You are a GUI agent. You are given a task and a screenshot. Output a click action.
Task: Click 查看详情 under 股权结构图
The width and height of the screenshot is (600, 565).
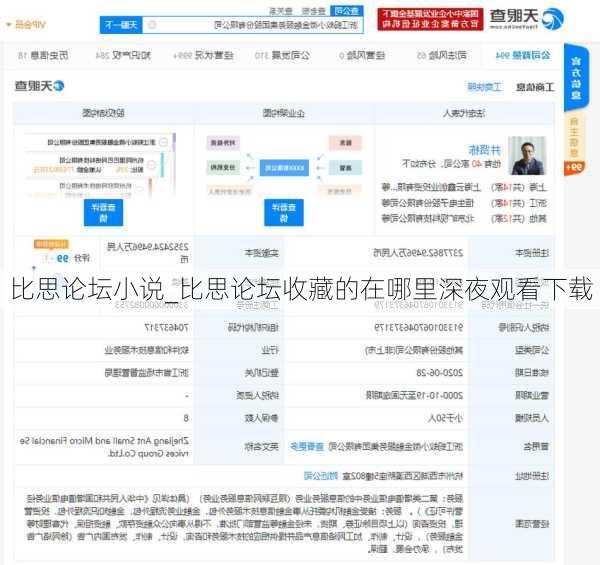(103, 212)
